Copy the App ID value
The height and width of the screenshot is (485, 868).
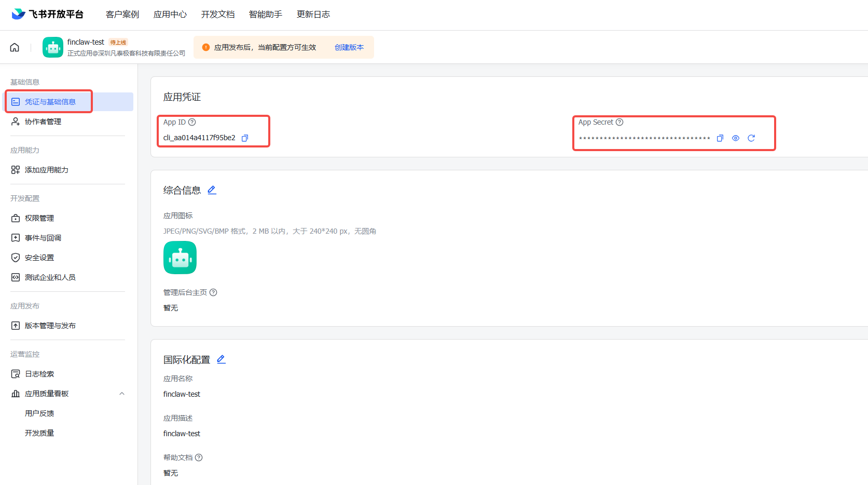click(245, 138)
